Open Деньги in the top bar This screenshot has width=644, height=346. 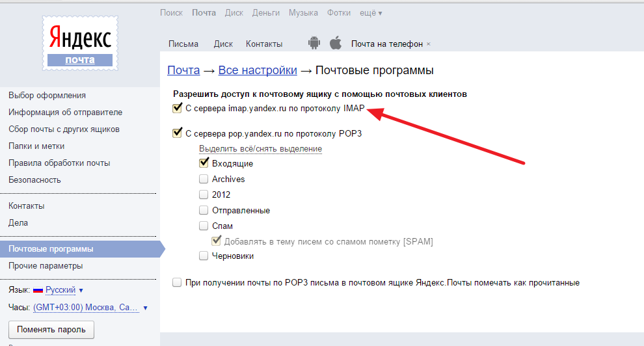point(266,13)
